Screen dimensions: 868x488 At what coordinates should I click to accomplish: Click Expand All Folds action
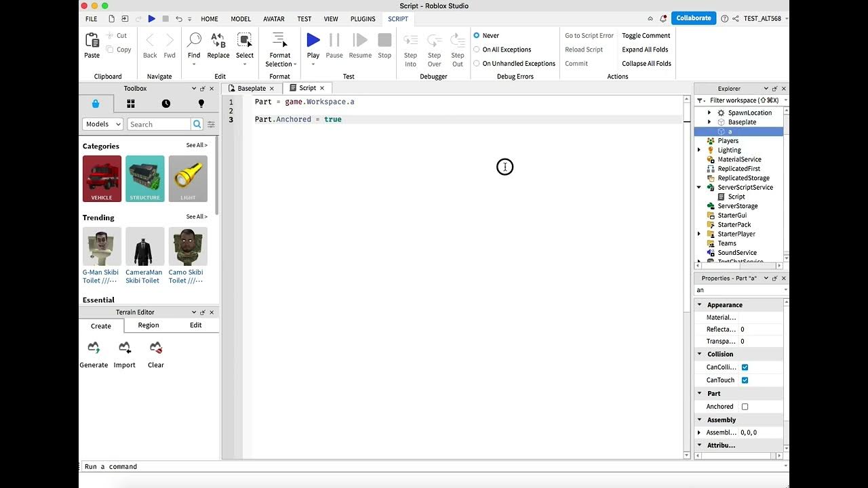pos(645,49)
